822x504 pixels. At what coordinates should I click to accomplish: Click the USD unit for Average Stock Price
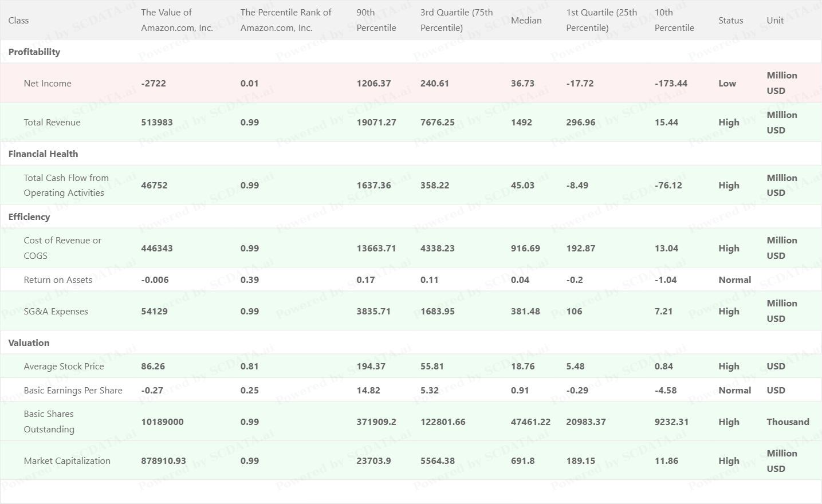coord(776,366)
